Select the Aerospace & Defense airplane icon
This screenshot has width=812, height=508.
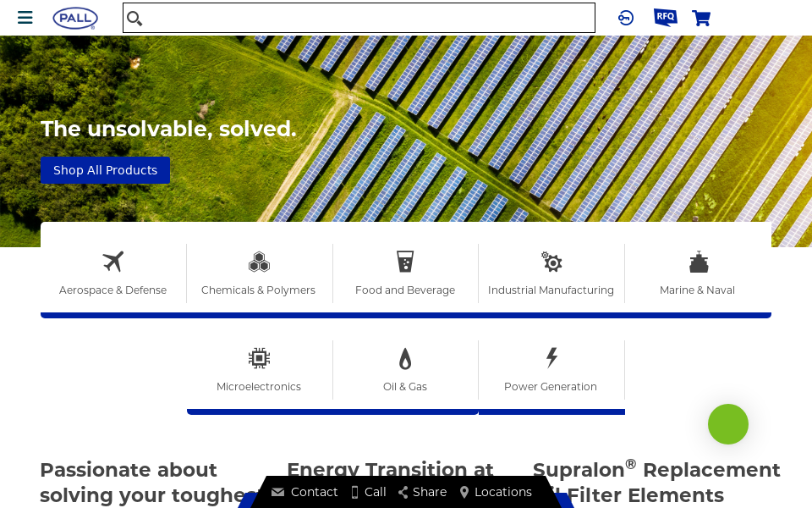(x=112, y=262)
